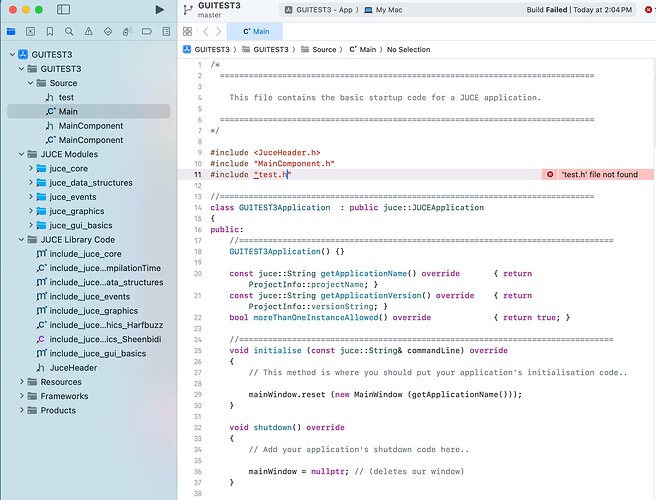Open the Test navigator diamond icon
Viewport: 656px width, 500px height.
point(108,31)
